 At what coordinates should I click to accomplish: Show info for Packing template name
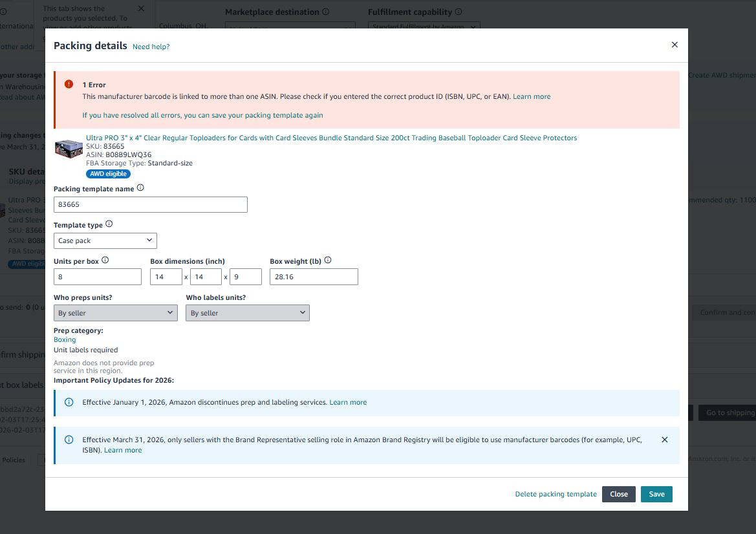(x=140, y=188)
